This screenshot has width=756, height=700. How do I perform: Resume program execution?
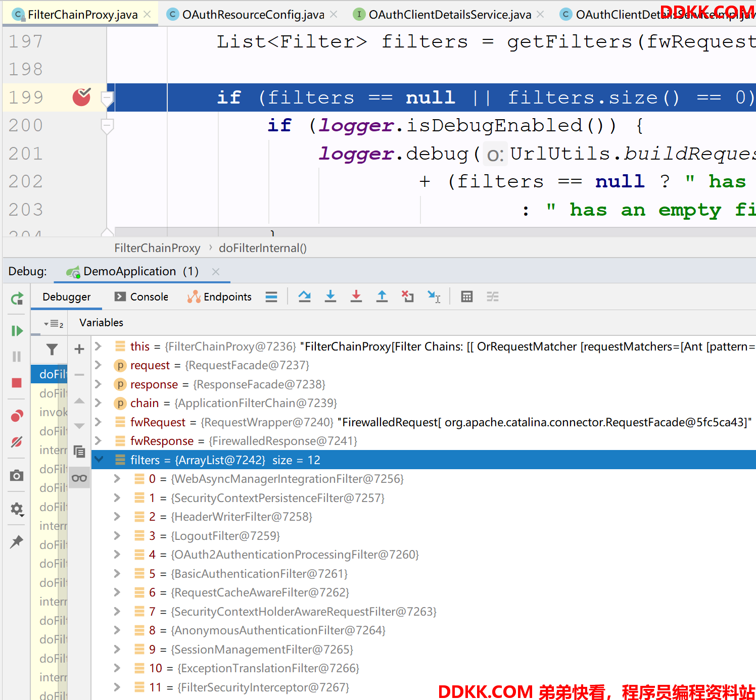coord(17,331)
